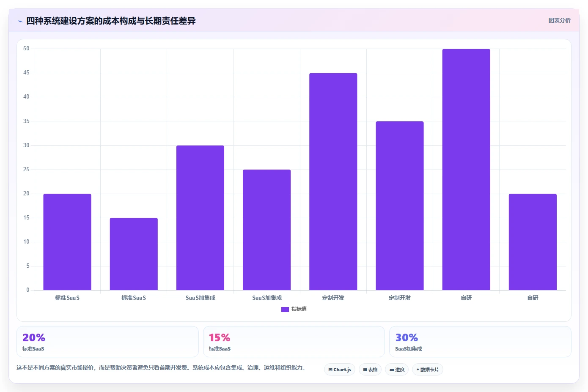Click the y-axis label 50
The width and height of the screenshot is (588, 392).
pos(26,49)
